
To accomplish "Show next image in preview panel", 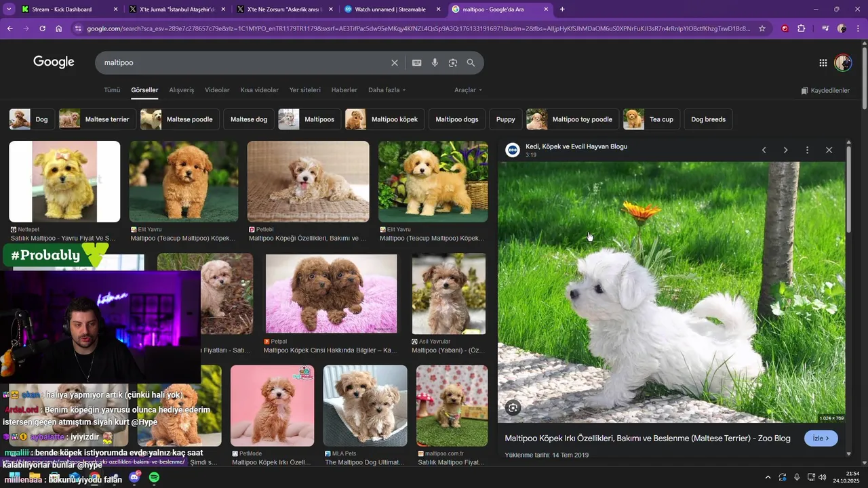I will [785, 150].
